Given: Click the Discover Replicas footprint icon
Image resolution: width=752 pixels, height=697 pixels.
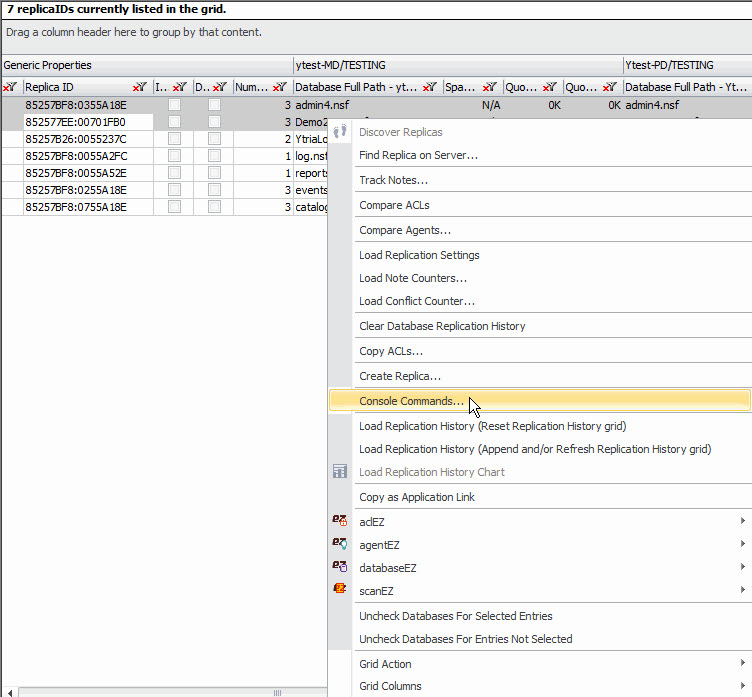Looking at the screenshot, I should coord(339,132).
